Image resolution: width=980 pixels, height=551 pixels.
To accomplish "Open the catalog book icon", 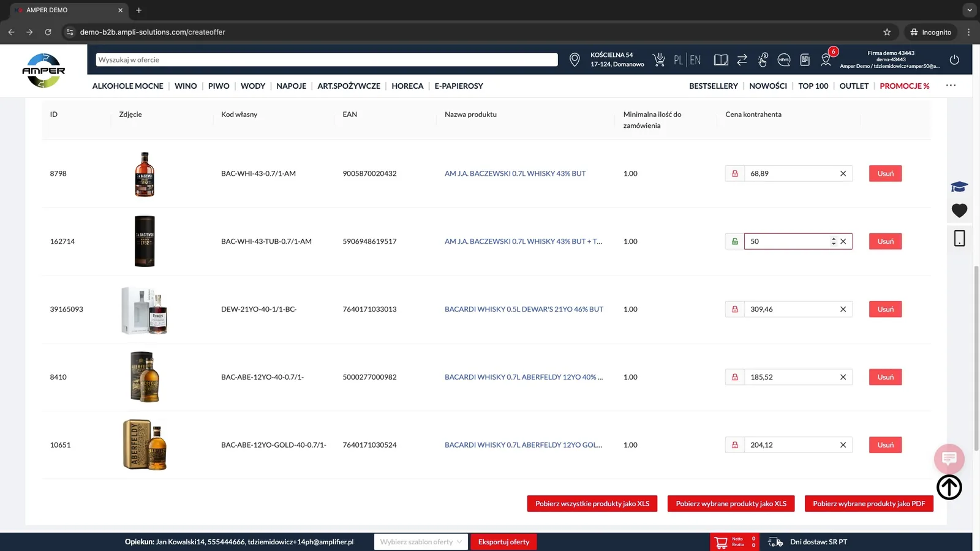I will point(721,60).
